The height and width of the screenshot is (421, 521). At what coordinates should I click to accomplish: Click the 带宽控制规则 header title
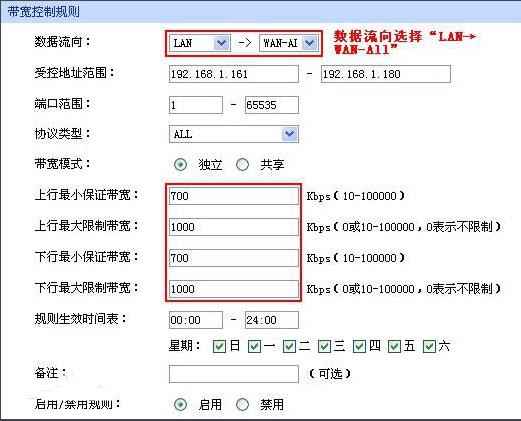pyautogui.click(x=44, y=12)
